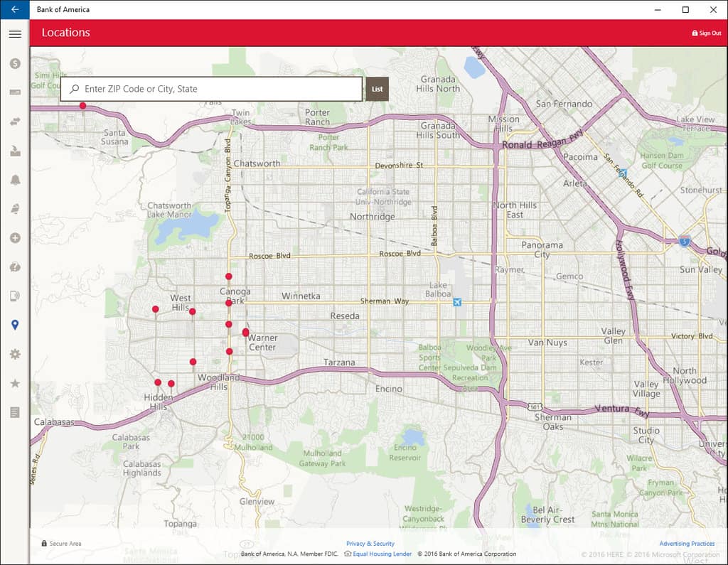Open the star favorites icon

(15, 383)
